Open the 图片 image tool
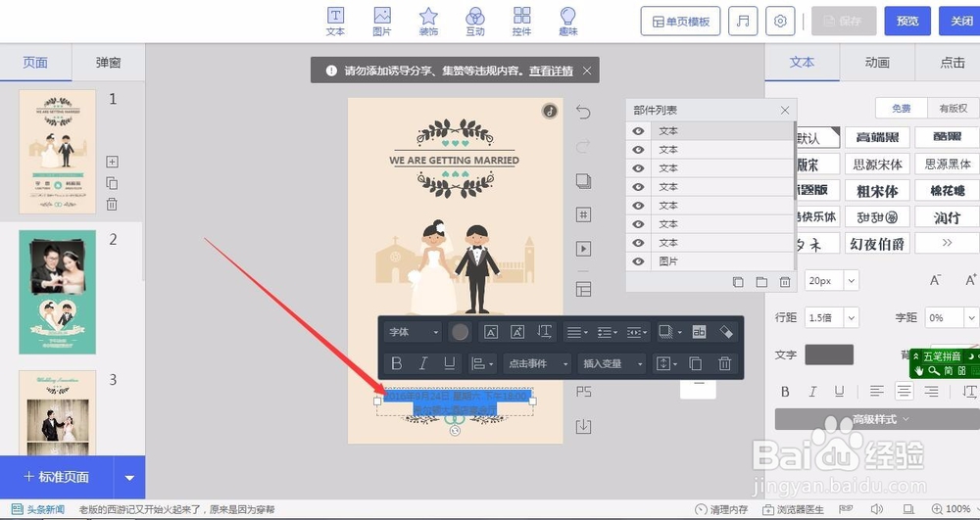 [382, 22]
